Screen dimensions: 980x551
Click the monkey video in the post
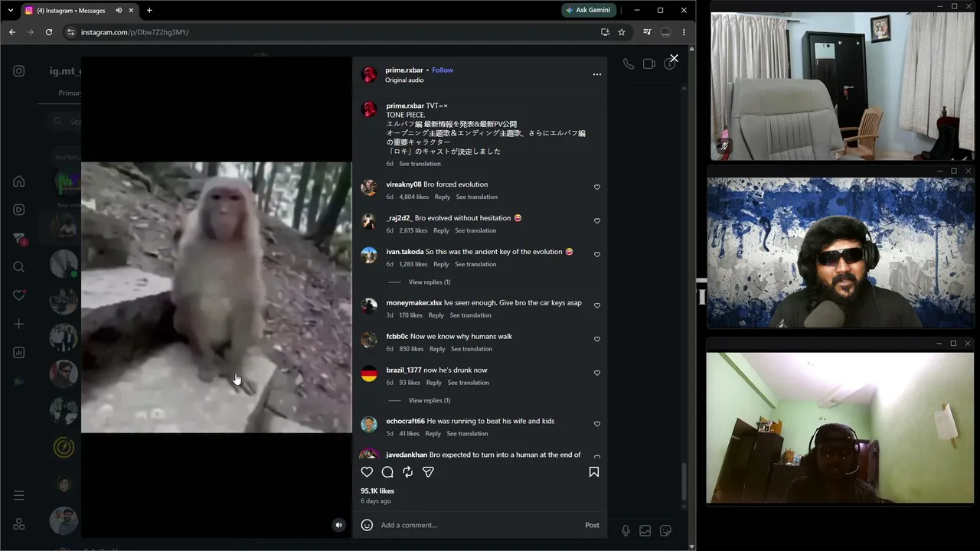(217, 297)
